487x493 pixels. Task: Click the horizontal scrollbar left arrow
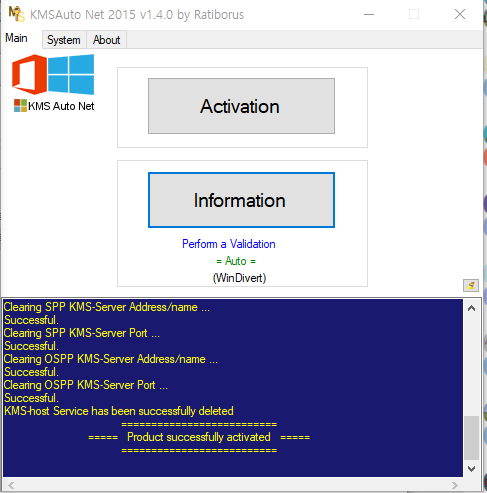pyautogui.click(x=11, y=485)
